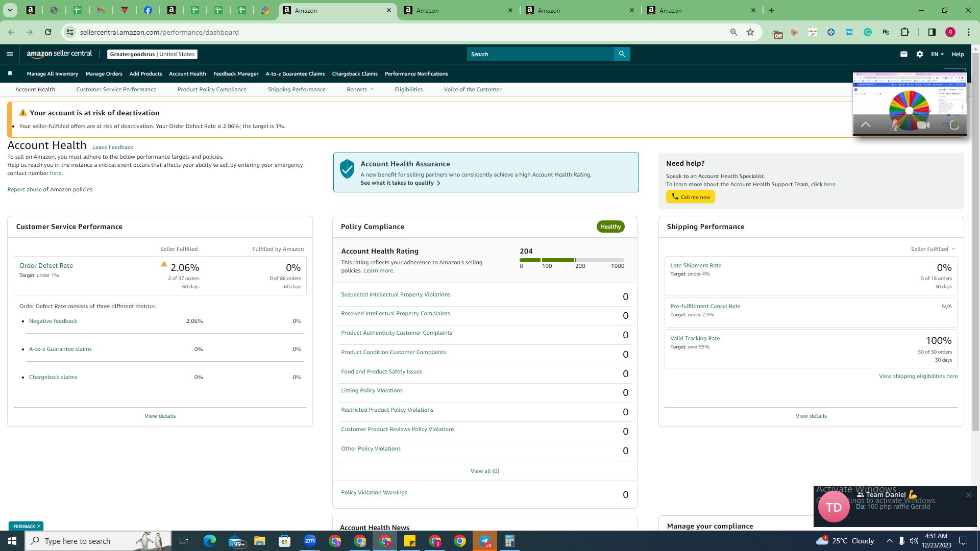The height and width of the screenshot is (551, 980).
Task: Open the Seller Central hamburger menu
Action: [9, 54]
